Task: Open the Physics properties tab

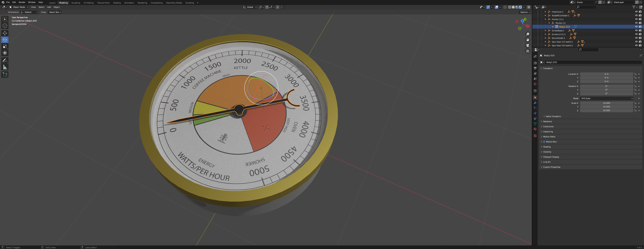Action: point(535,113)
